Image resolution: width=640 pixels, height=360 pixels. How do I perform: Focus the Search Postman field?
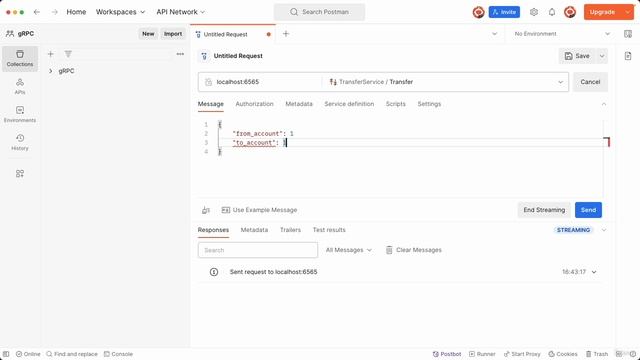[x=319, y=12]
